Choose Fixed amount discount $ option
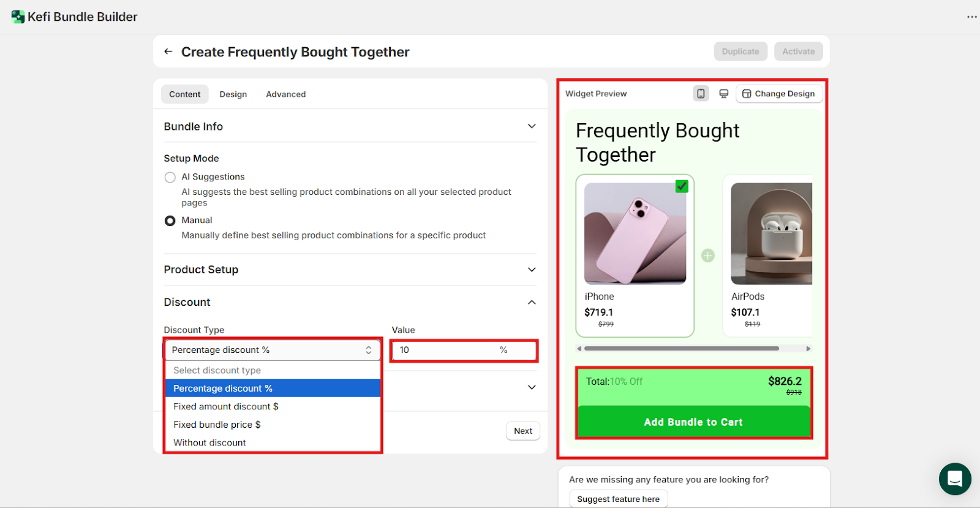The height and width of the screenshot is (508, 980). [x=225, y=406]
